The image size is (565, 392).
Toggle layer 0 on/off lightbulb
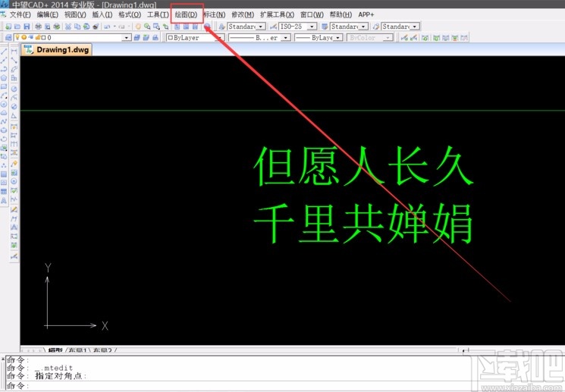pos(17,37)
